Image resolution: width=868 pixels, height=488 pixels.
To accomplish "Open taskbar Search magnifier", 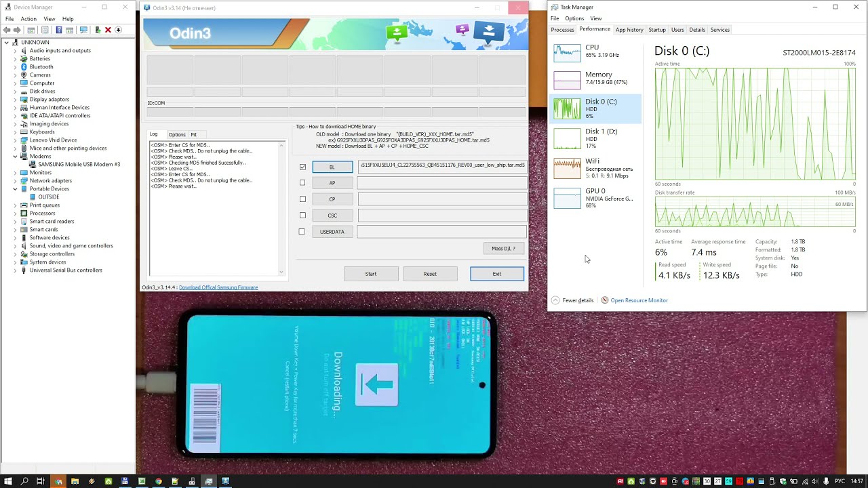I will coord(24,481).
